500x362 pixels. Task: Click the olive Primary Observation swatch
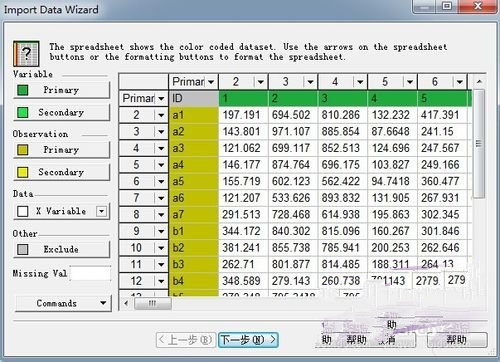click(23, 150)
